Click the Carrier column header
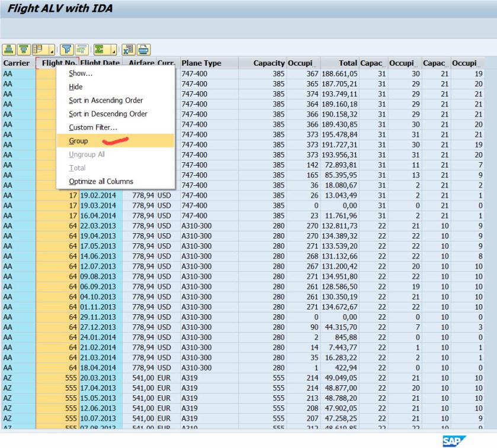The image size is (497, 448). pyautogui.click(x=17, y=63)
